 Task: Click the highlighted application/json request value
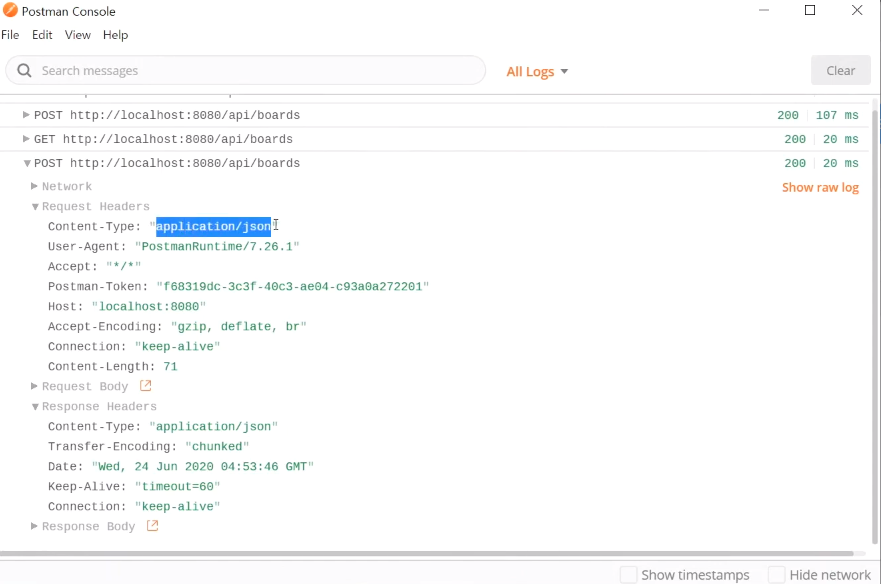click(x=214, y=227)
